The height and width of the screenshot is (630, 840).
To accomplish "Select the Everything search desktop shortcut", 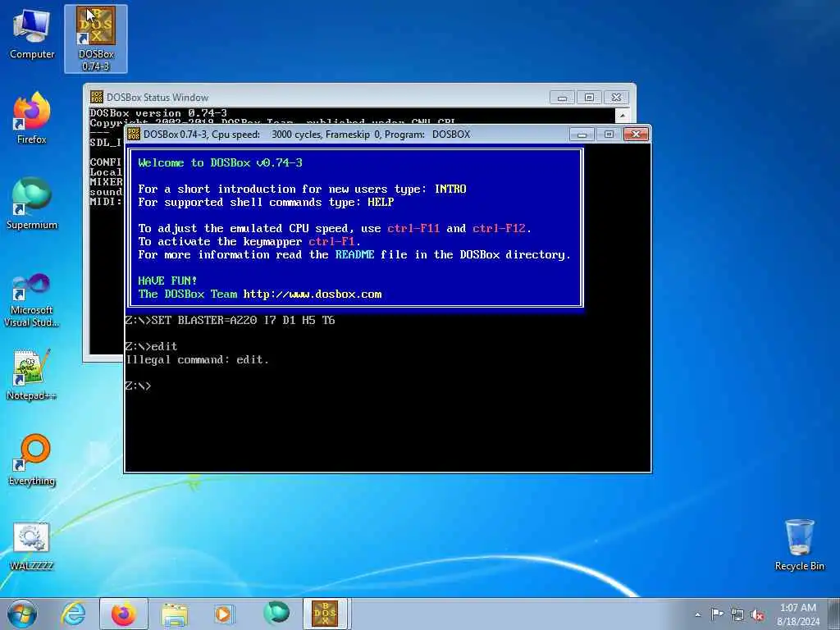I will click(x=32, y=459).
